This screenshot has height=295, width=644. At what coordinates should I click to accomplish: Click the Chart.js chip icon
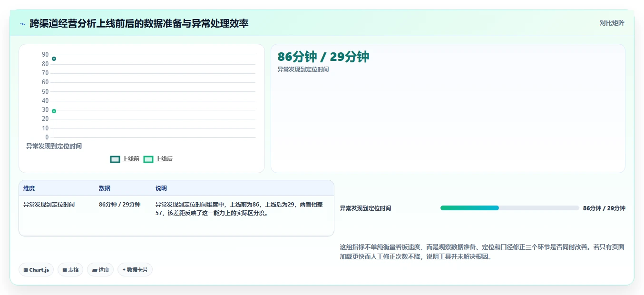26,270
